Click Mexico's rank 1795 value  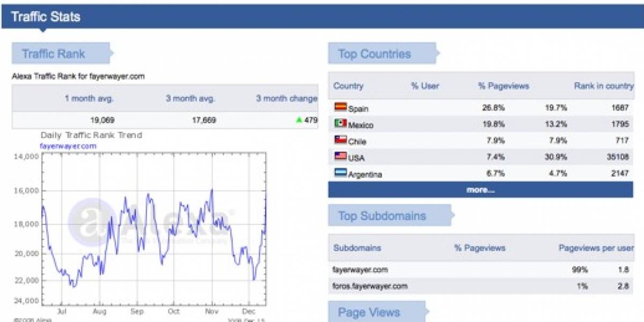tap(619, 125)
